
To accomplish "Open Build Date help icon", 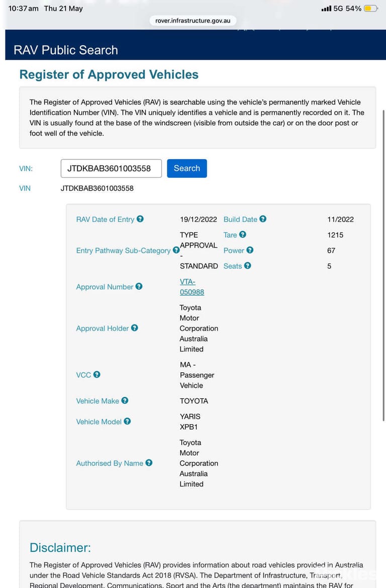I will tap(263, 219).
